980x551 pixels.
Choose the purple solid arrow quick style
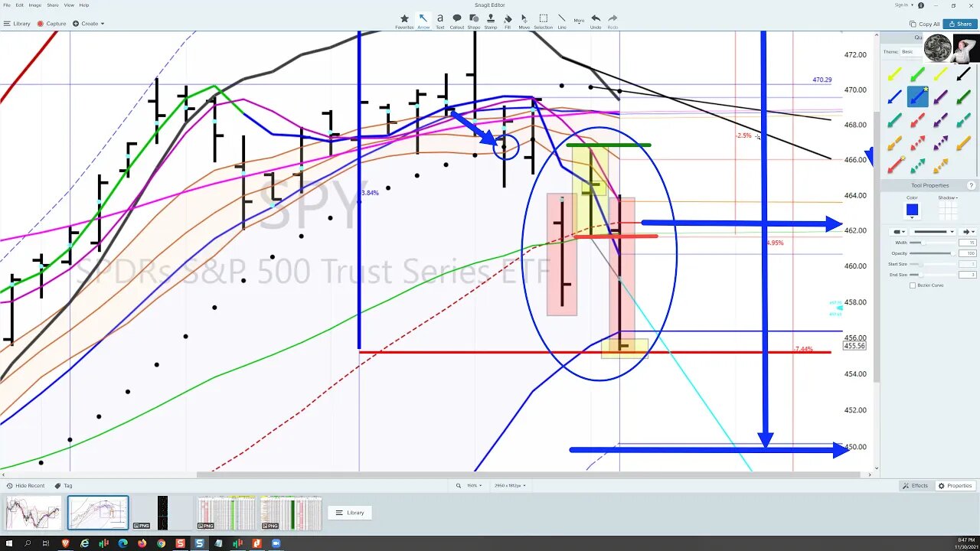pyautogui.click(x=940, y=97)
